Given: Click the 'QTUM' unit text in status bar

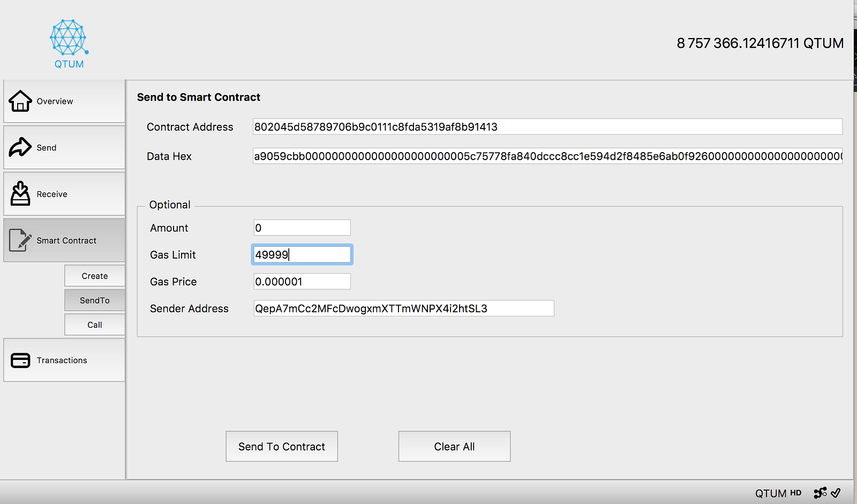Looking at the screenshot, I should [771, 493].
